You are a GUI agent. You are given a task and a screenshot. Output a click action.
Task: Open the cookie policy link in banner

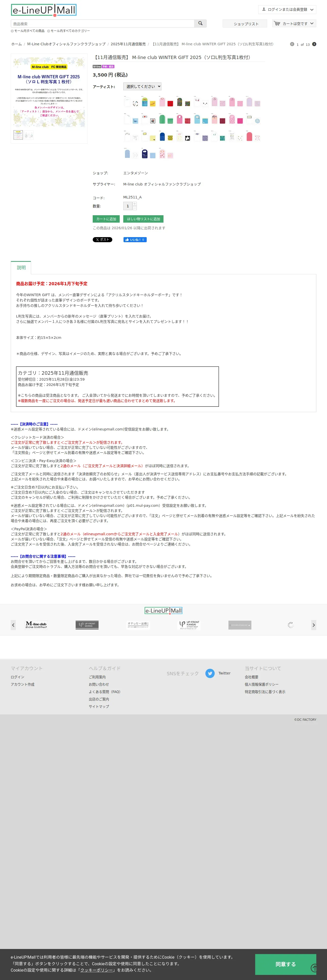tap(97, 970)
